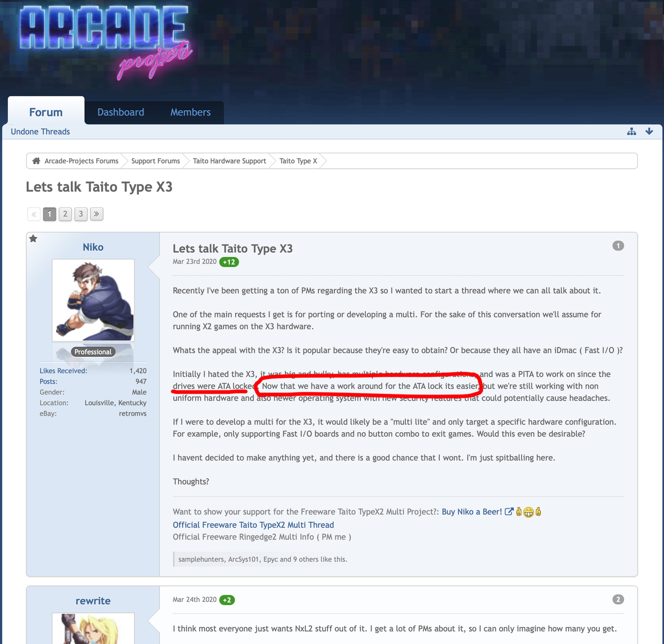Viewport: 664px width, 644px height.
Task: Open the Members tab
Action: [190, 112]
